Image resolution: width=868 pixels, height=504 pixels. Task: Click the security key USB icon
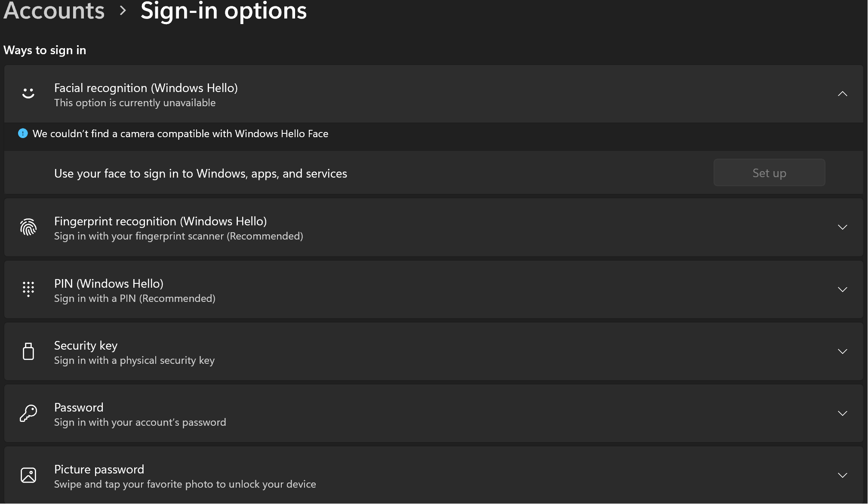coord(28,351)
